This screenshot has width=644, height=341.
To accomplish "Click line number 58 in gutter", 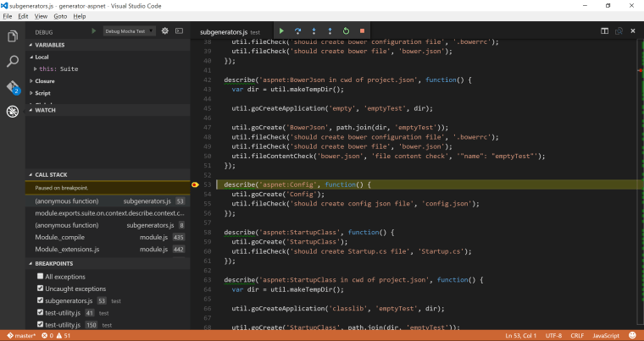I will coord(208,232).
